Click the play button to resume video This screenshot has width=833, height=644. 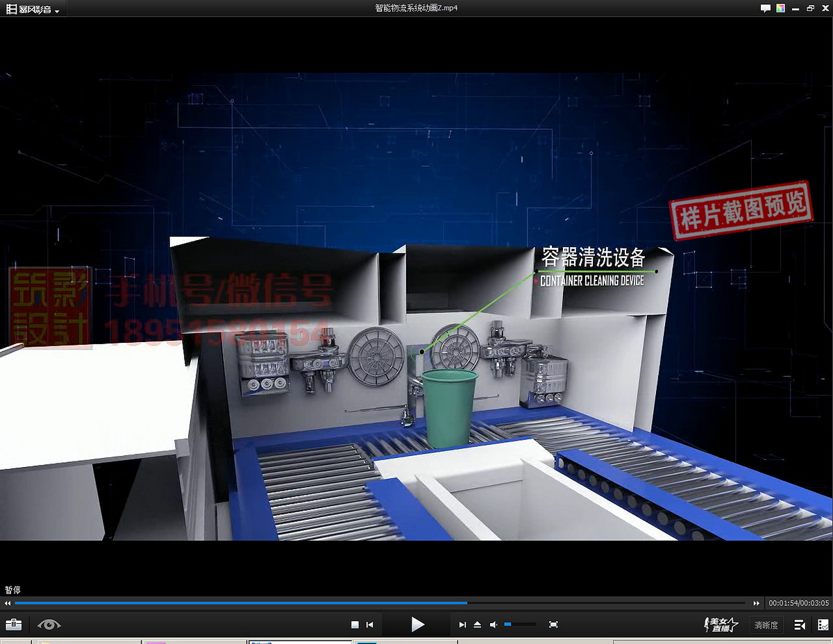(x=417, y=625)
